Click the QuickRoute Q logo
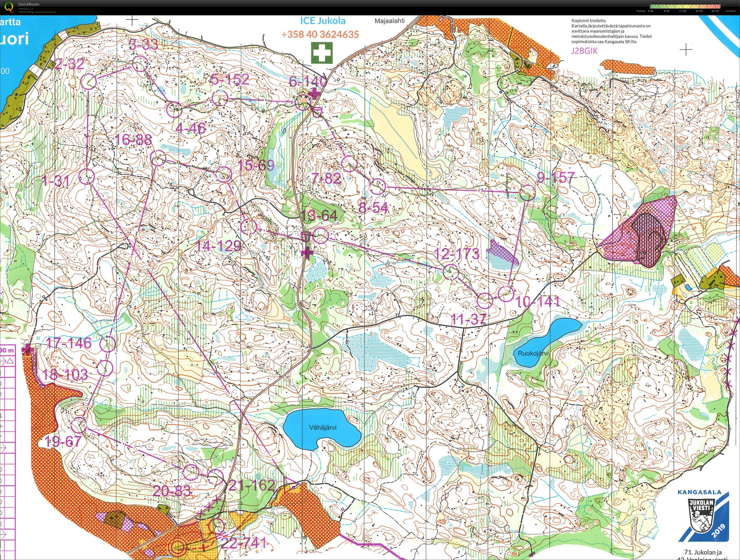 [9, 7]
